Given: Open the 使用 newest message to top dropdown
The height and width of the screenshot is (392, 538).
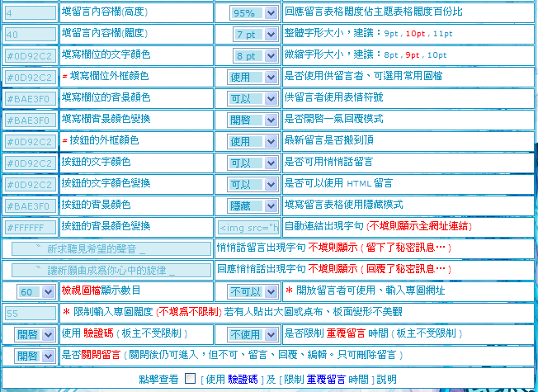Looking at the screenshot, I should (x=252, y=141).
